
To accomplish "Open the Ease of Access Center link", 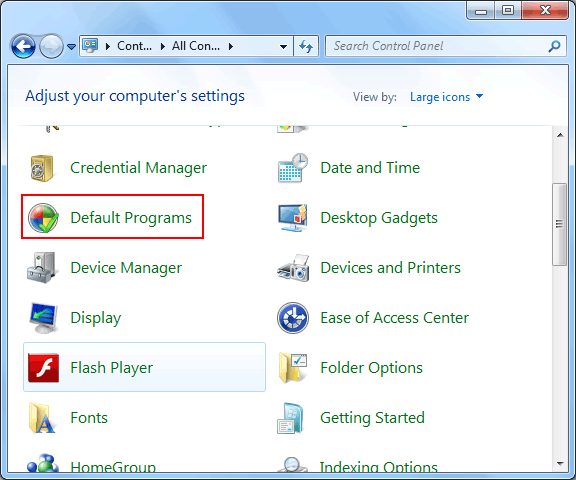I will [395, 318].
